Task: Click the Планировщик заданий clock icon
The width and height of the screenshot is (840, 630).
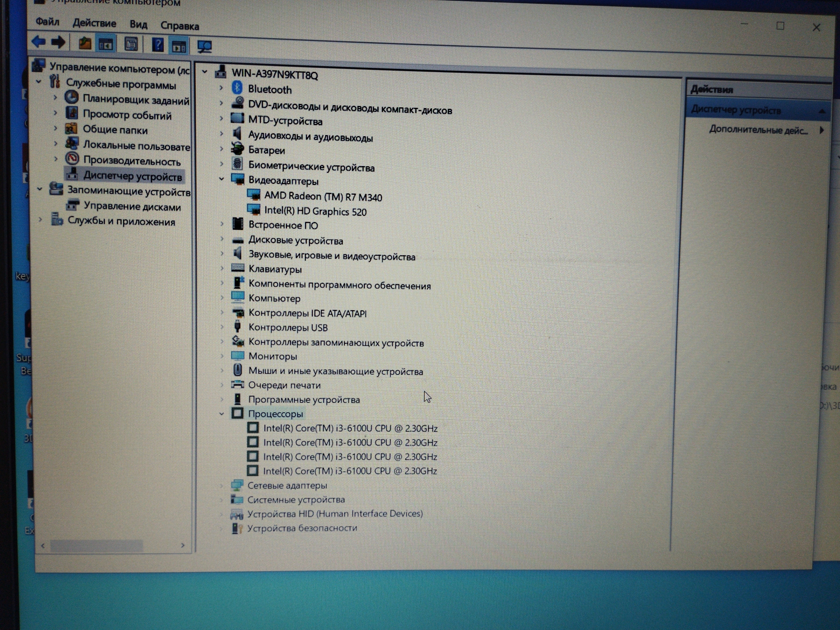Action: pos(71,97)
